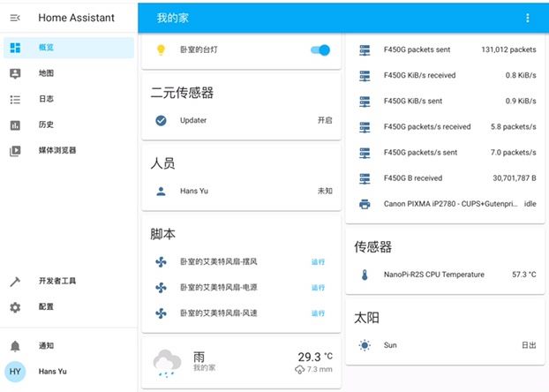Click the HY user avatar
This screenshot has width=549, height=392.
click(x=15, y=372)
